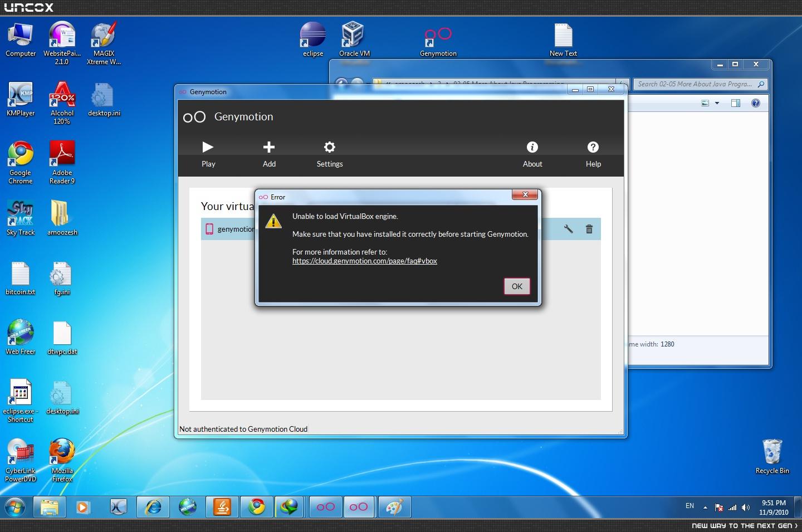Screen dimensions: 802x532
Task: Open the Windows Start menu
Action: coord(15,507)
